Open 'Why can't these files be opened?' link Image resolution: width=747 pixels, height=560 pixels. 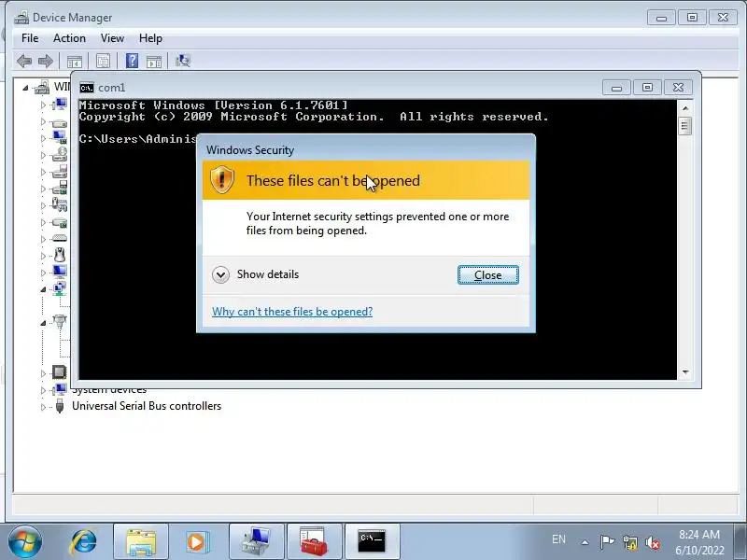click(292, 312)
